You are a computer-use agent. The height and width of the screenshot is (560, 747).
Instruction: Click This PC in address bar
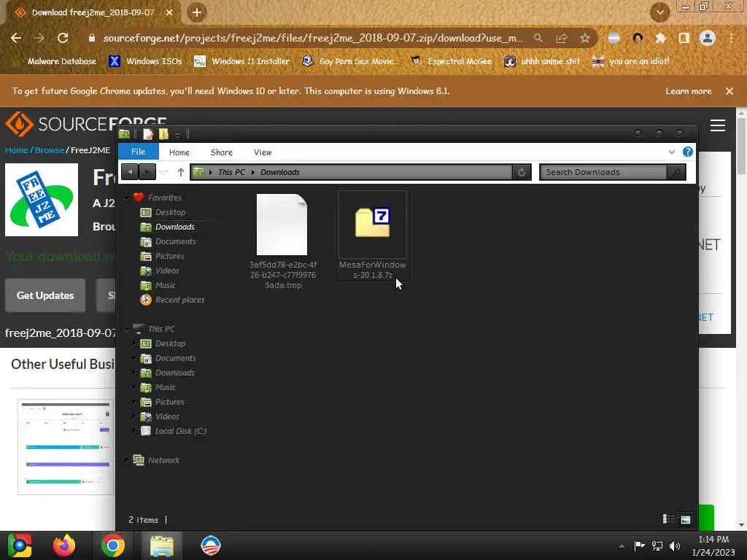click(x=231, y=172)
